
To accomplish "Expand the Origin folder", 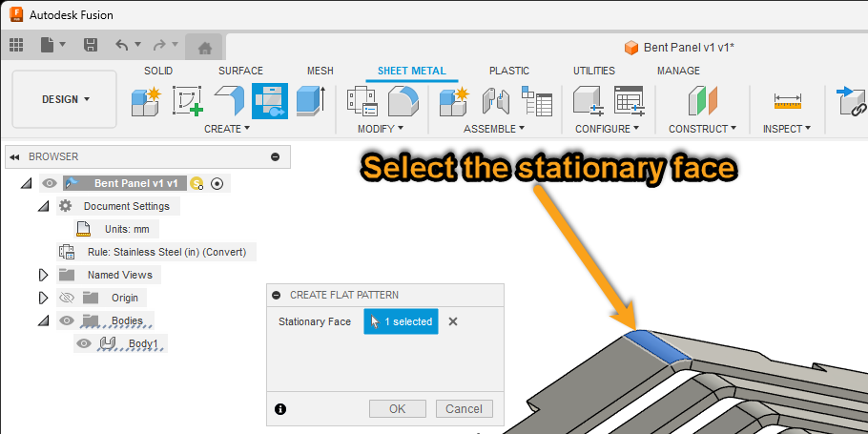I will click(43, 298).
